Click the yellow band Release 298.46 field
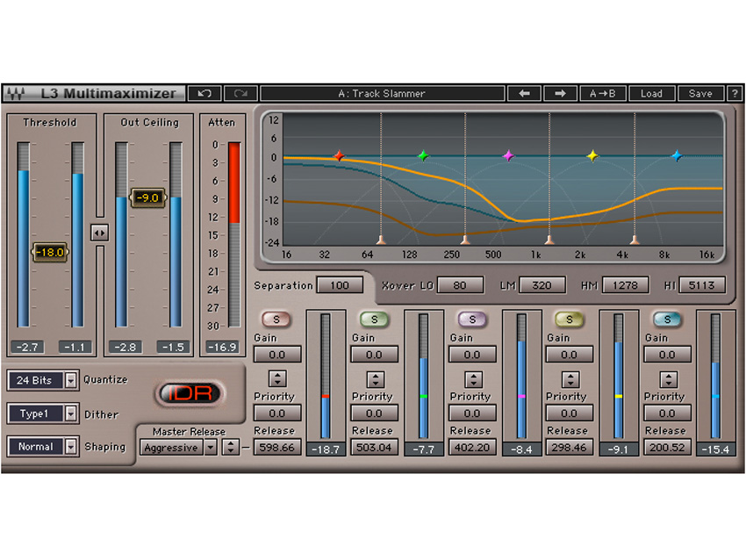Viewport: 746px width, 560px height. coord(570,448)
